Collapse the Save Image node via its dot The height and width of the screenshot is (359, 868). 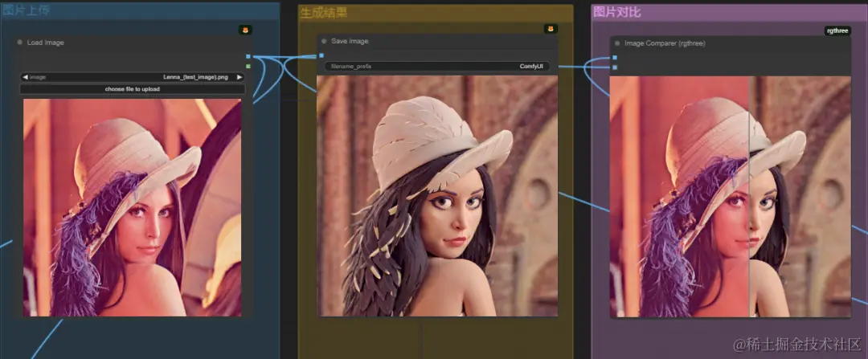[x=325, y=41]
